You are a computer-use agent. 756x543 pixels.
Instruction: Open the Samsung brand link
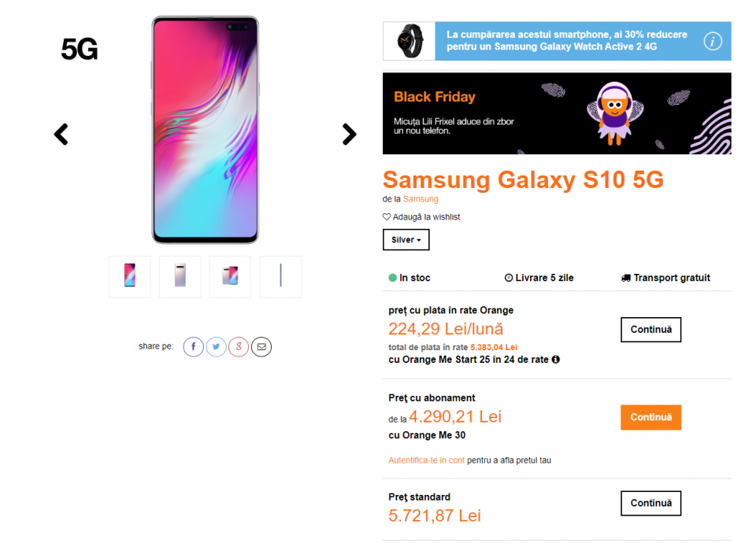[x=421, y=199]
